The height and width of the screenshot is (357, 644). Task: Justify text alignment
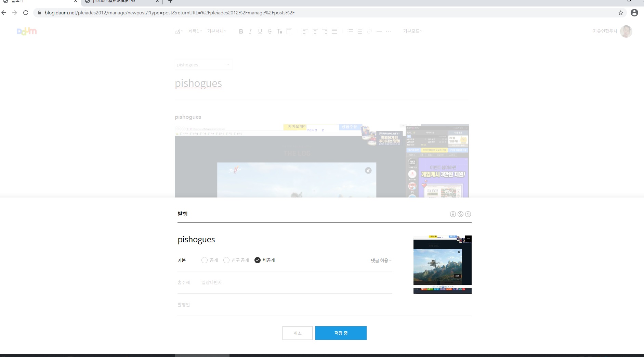point(334,31)
